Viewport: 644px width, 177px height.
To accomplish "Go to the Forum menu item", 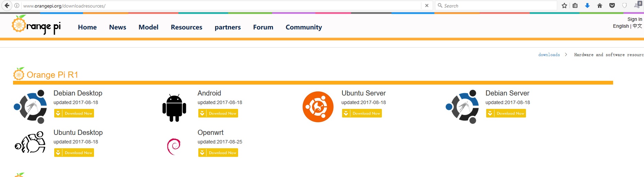I will coord(263,27).
